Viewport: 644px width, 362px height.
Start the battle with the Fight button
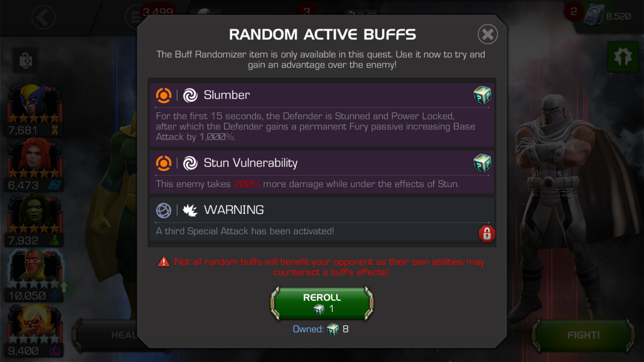583,335
